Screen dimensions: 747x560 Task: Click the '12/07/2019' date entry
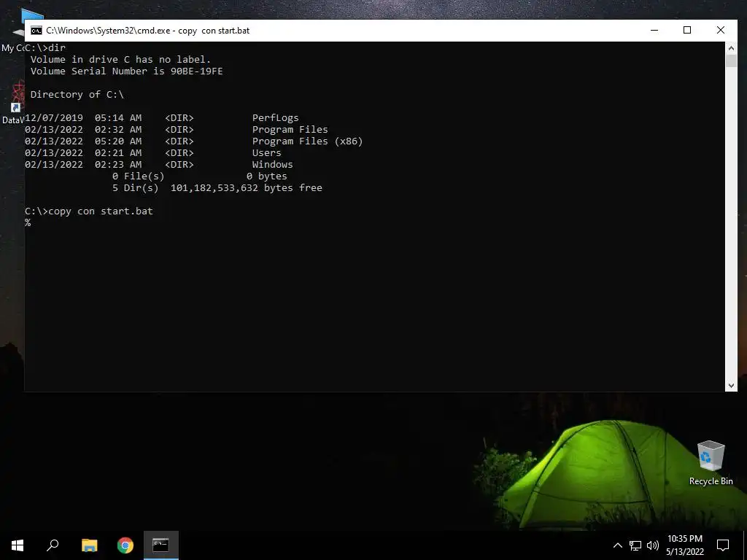54,117
